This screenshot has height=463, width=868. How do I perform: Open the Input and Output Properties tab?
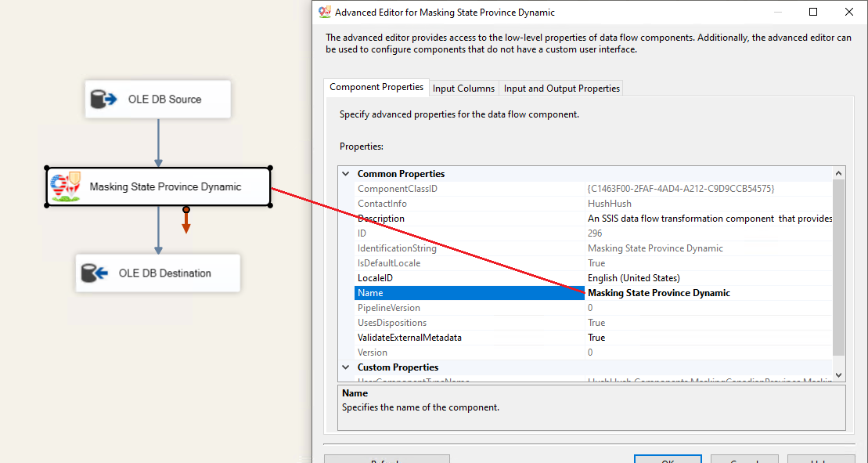561,89
